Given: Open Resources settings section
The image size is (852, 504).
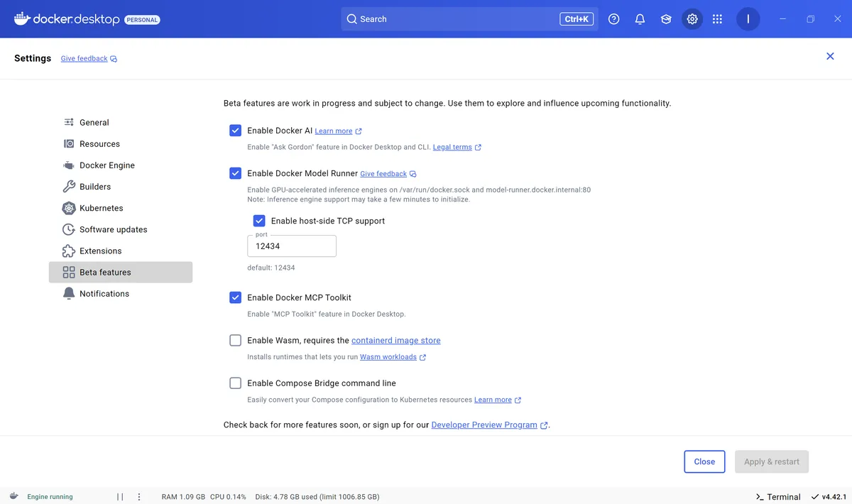Looking at the screenshot, I should click(121, 143).
